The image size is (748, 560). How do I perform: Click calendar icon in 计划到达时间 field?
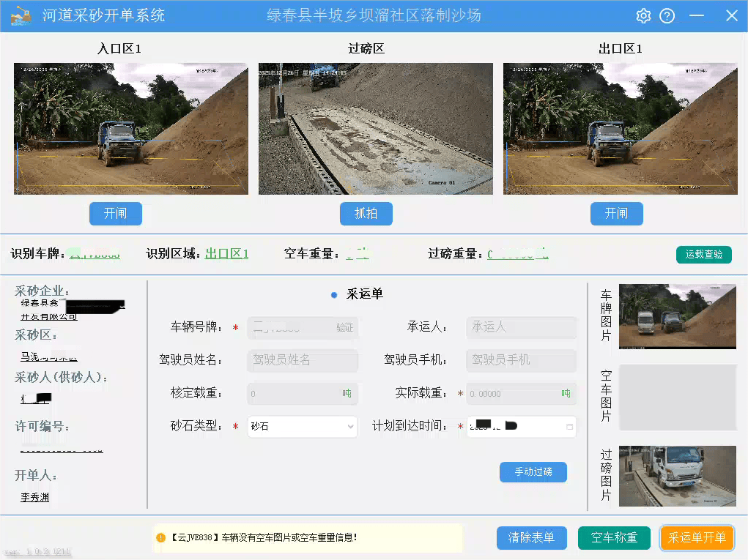coord(569,426)
